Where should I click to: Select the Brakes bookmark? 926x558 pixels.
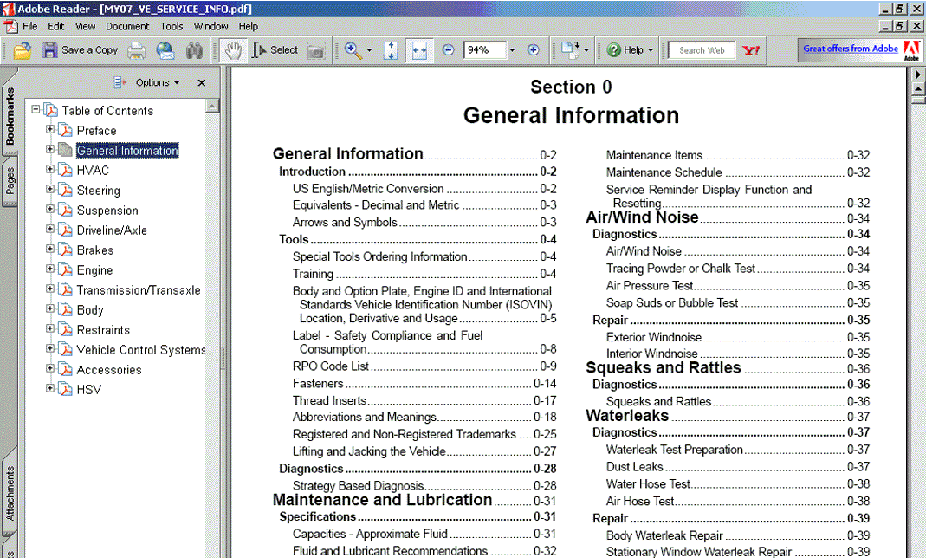click(95, 250)
